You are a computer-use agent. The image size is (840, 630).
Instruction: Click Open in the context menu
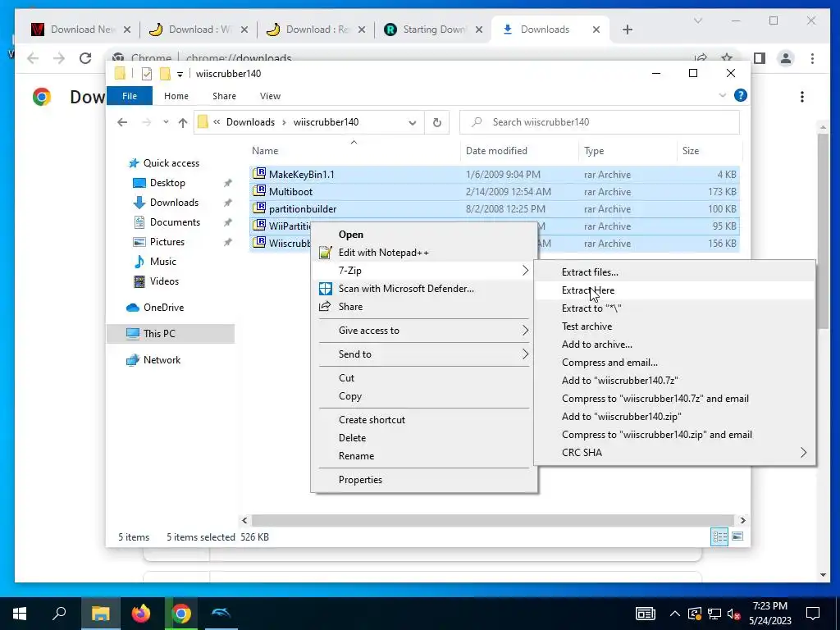pyautogui.click(x=424, y=234)
